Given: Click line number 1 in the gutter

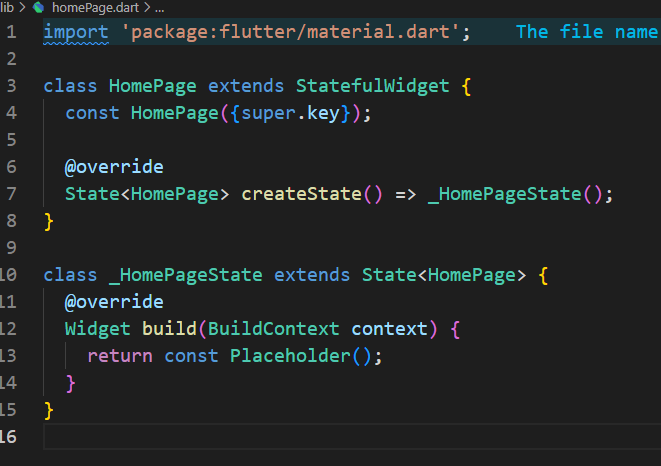Looking at the screenshot, I should 11,32.
